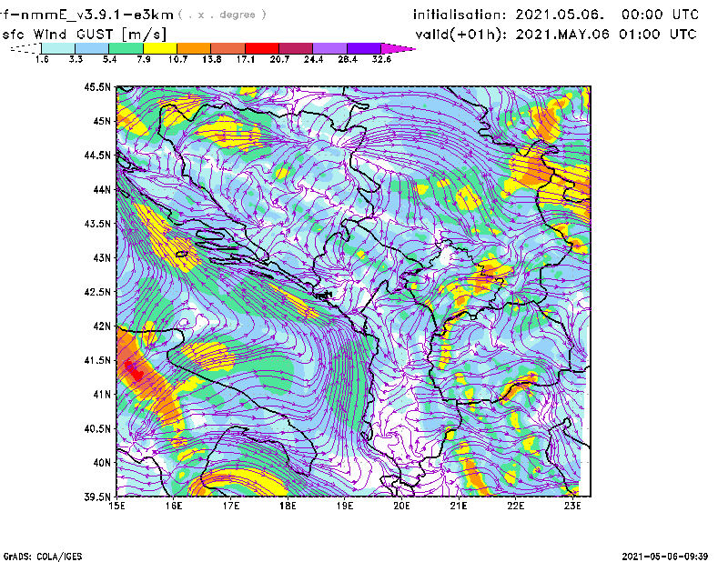Viewport: 728px width, 562px height.
Task: Click the 16E longitude axis label
Action: (x=174, y=506)
